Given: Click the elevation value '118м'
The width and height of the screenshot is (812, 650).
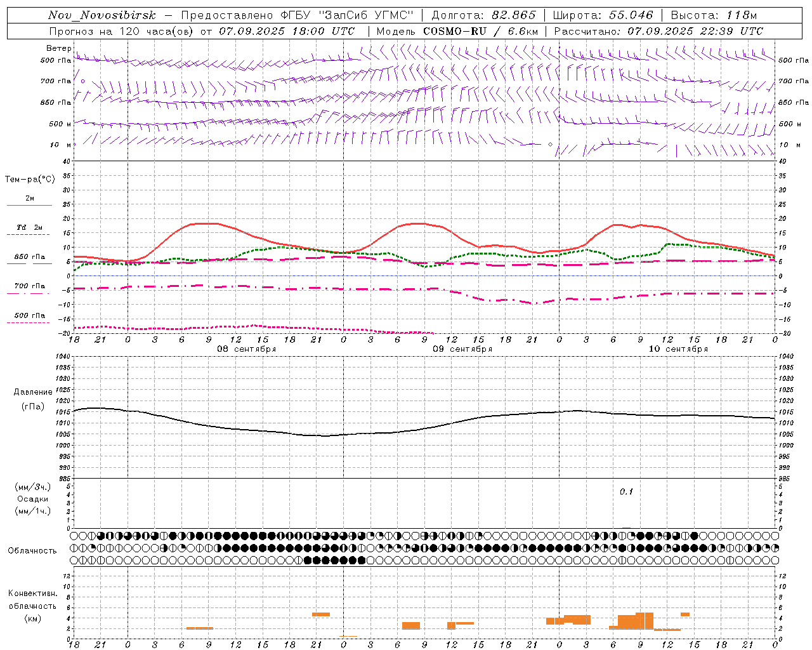Looking at the screenshot, I should point(742,15).
